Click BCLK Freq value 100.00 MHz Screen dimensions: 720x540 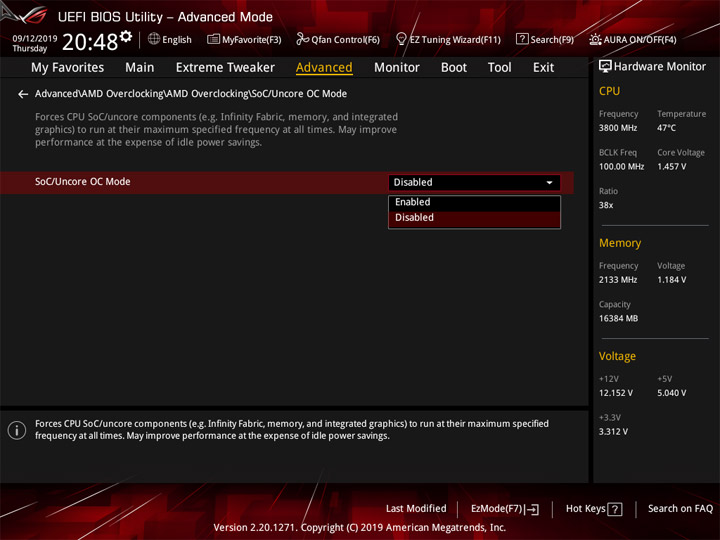point(621,167)
